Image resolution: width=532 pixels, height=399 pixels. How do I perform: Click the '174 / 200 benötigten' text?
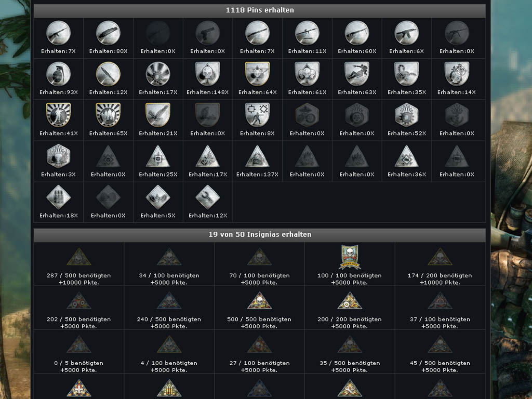440,275
